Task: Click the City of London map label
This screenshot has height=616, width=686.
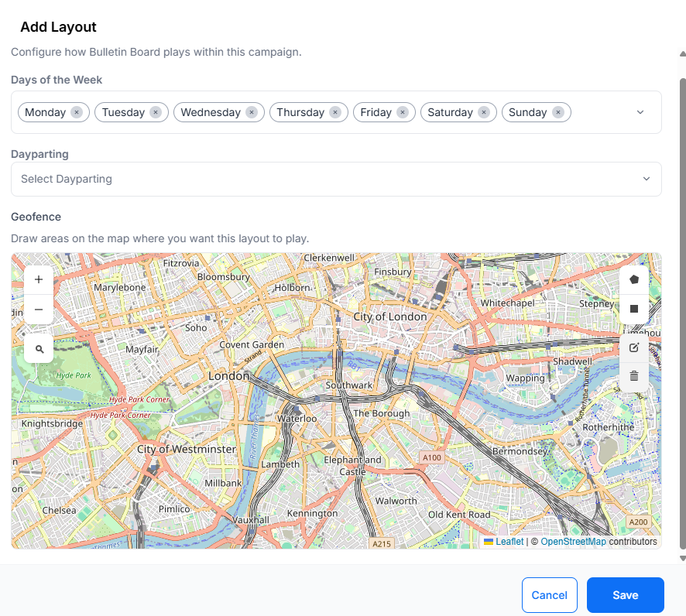Action: 389,317
